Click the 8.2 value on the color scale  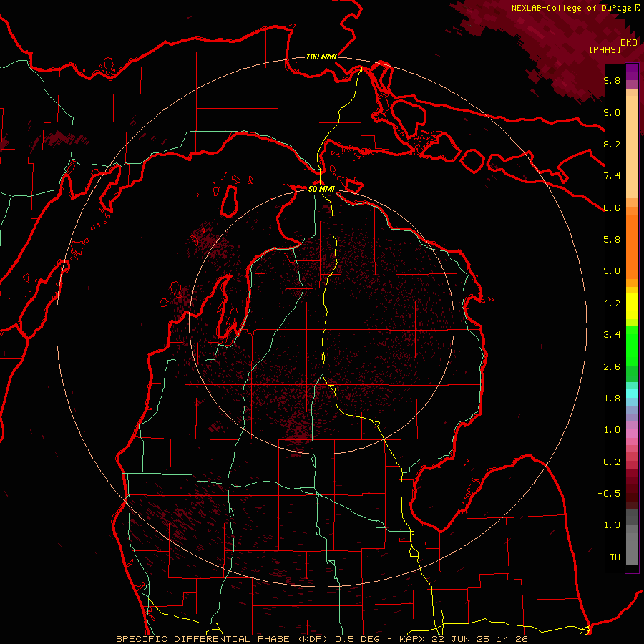(612, 145)
